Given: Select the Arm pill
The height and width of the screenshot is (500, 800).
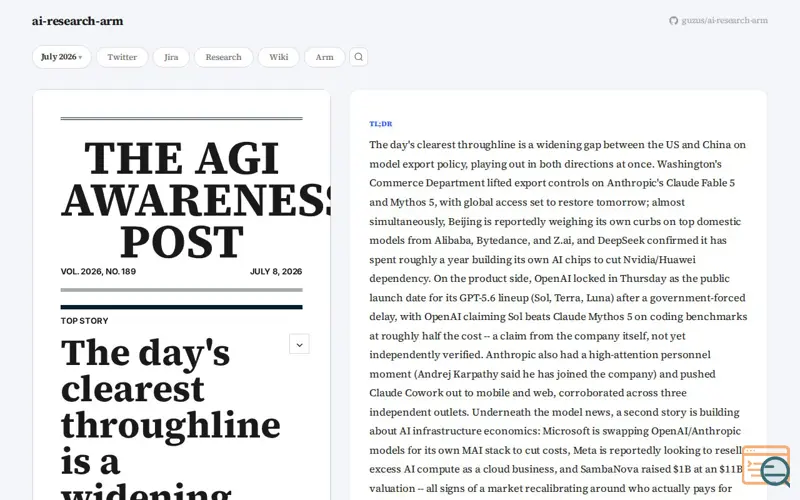Looking at the screenshot, I should (x=324, y=57).
